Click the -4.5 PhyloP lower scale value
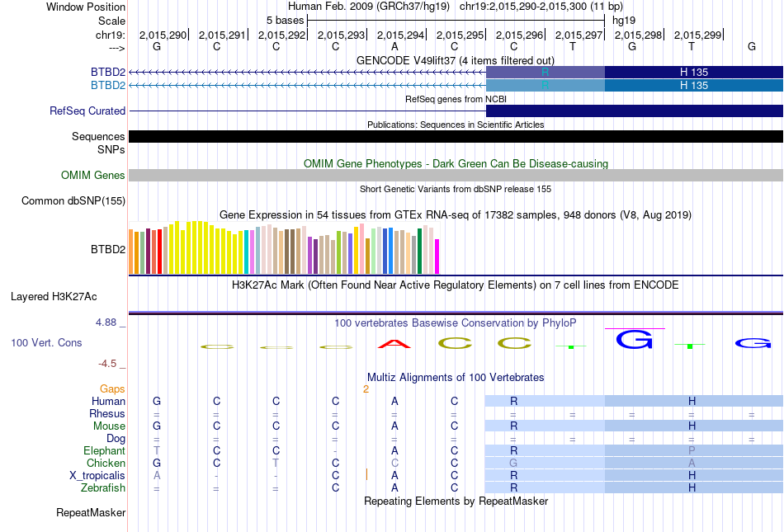 tap(107, 364)
